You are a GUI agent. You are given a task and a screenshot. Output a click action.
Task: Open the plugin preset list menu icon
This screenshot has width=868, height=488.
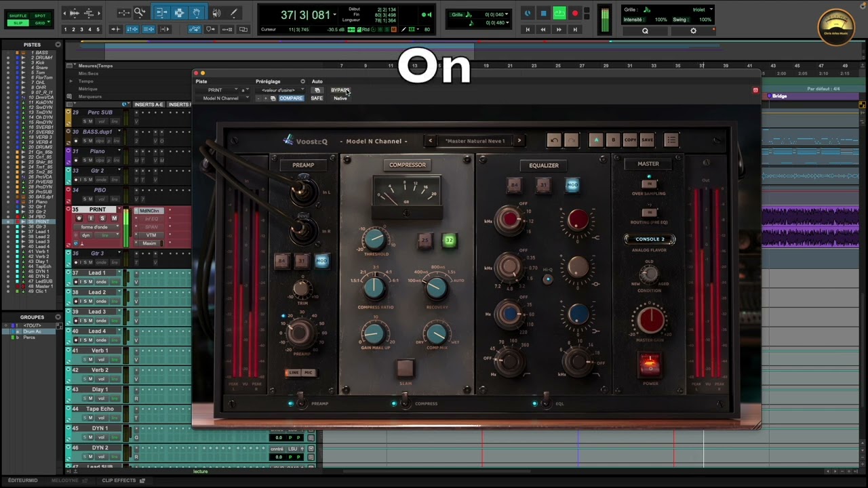[x=671, y=140]
